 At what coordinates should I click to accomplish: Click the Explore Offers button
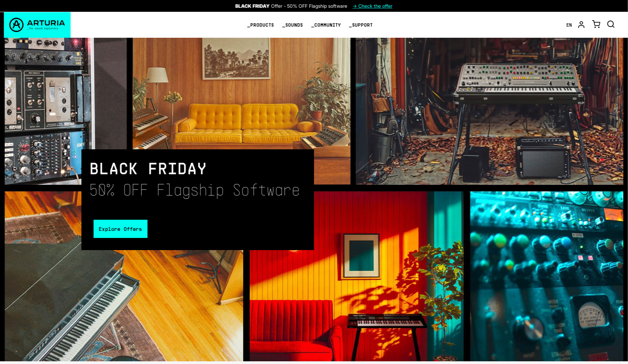pyautogui.click(x=120, y=229)
